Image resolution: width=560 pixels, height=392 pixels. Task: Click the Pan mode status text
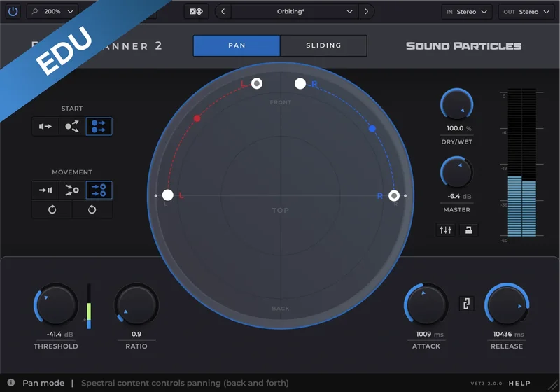point(43,383)
